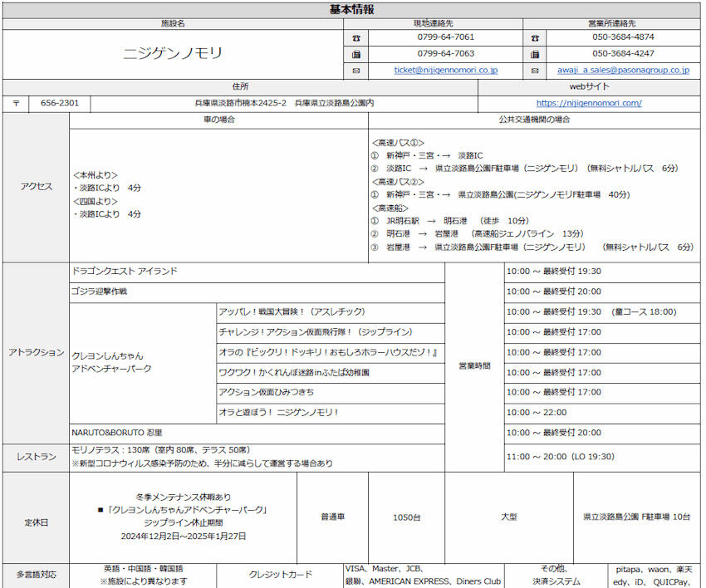Select the アトラクション row label

[36, 353]
